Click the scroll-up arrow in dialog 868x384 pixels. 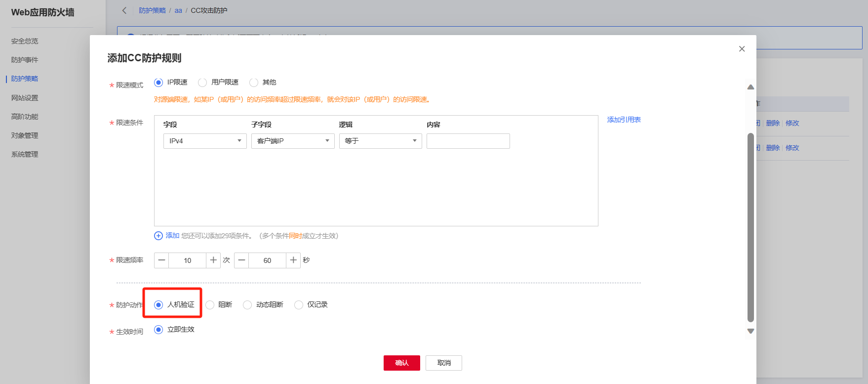(750, 87)
